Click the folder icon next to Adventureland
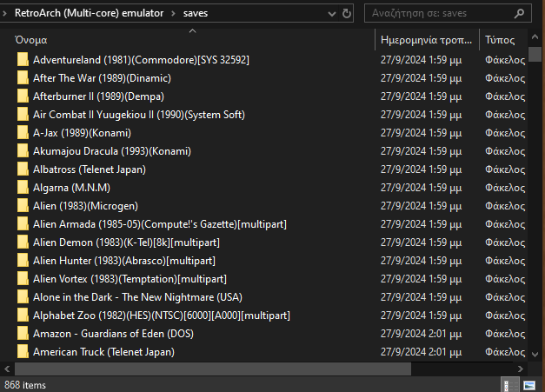Screen dimensions: 545x392 click(x=23, y=60)
